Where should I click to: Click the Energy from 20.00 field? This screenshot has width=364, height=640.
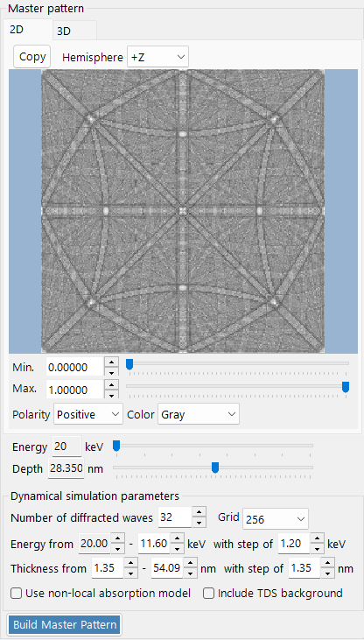(x=94, y=544)
